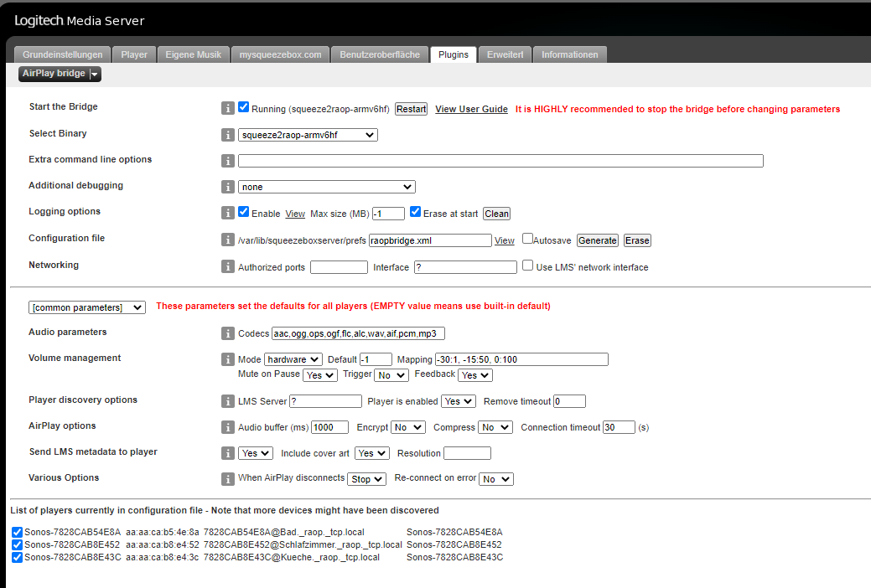
Task: Click info icon beside Start the Bridge
Action: click(228, 108)
